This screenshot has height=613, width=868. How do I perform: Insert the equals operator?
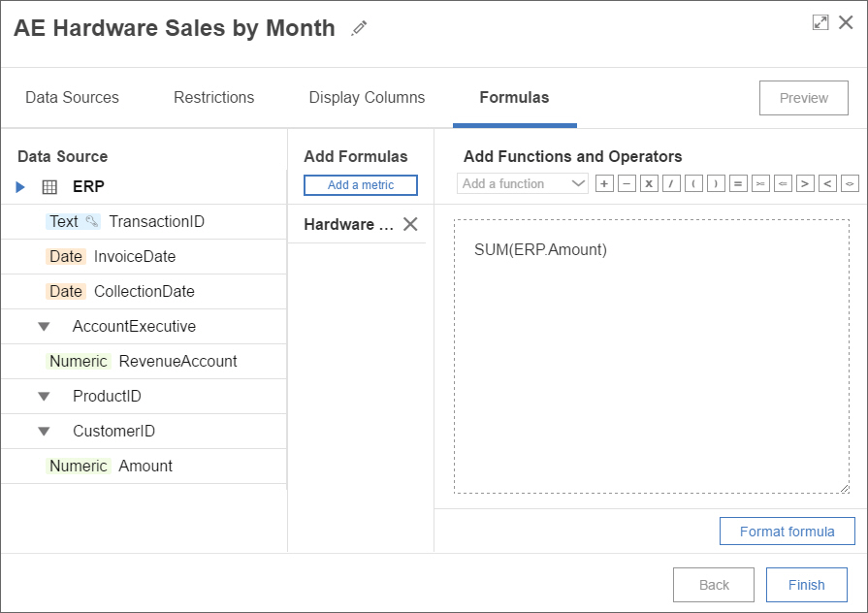point(738,183)
